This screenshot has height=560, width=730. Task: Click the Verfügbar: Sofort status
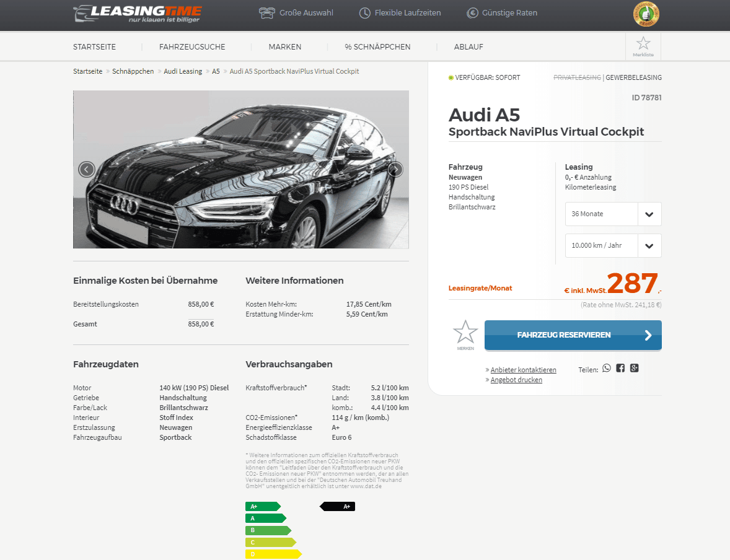click(484, 77)
